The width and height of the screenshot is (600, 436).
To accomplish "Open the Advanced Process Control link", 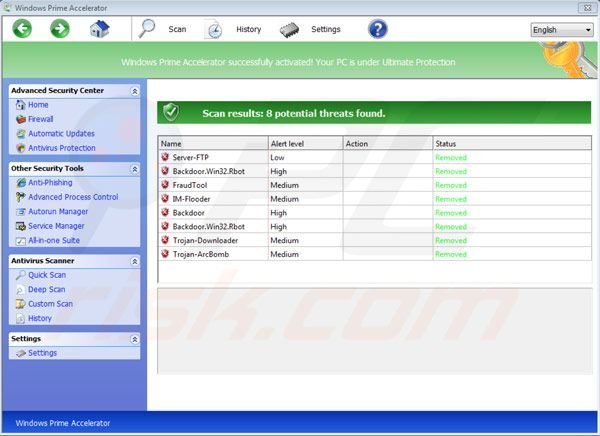I will 73,197.
